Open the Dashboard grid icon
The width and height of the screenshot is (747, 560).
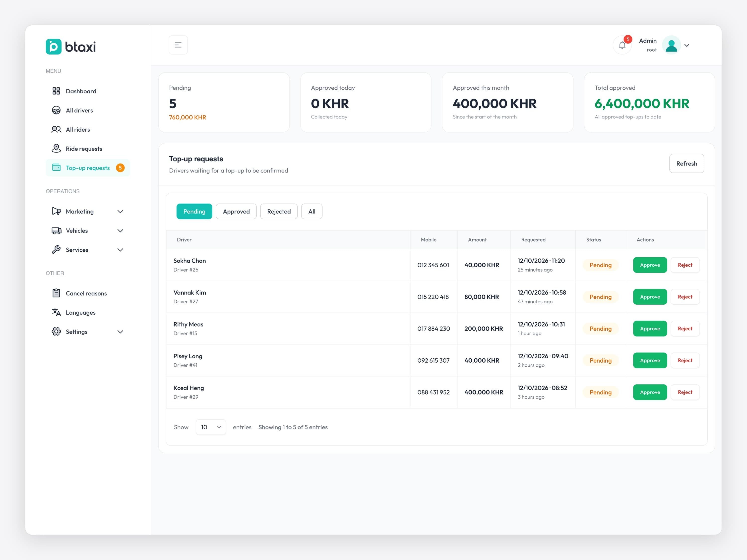pos(56,91)
